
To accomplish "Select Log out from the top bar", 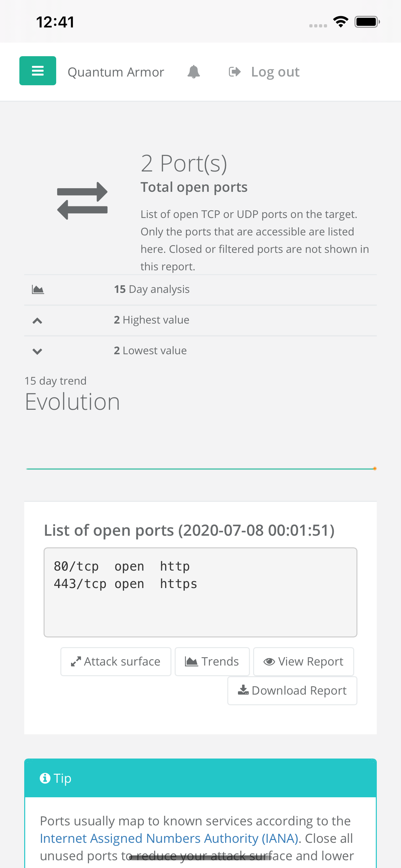I will pyautogui.click(x=275, y=71).
